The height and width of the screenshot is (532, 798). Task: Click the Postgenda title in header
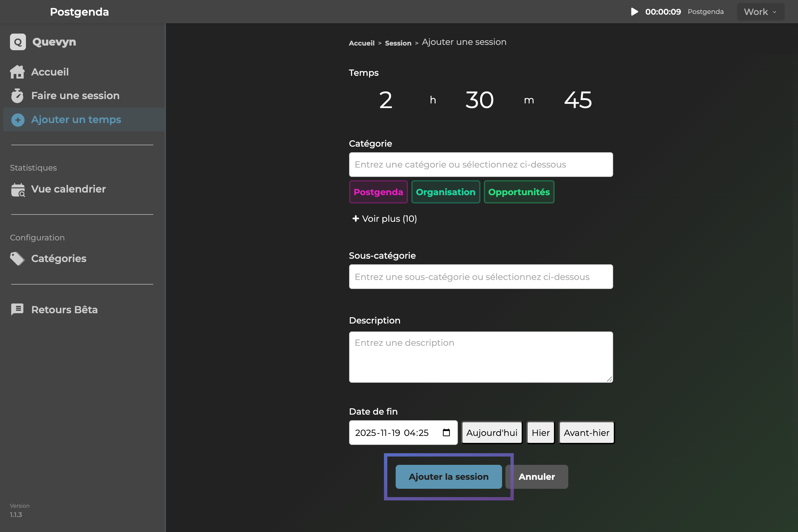point(79,12)
